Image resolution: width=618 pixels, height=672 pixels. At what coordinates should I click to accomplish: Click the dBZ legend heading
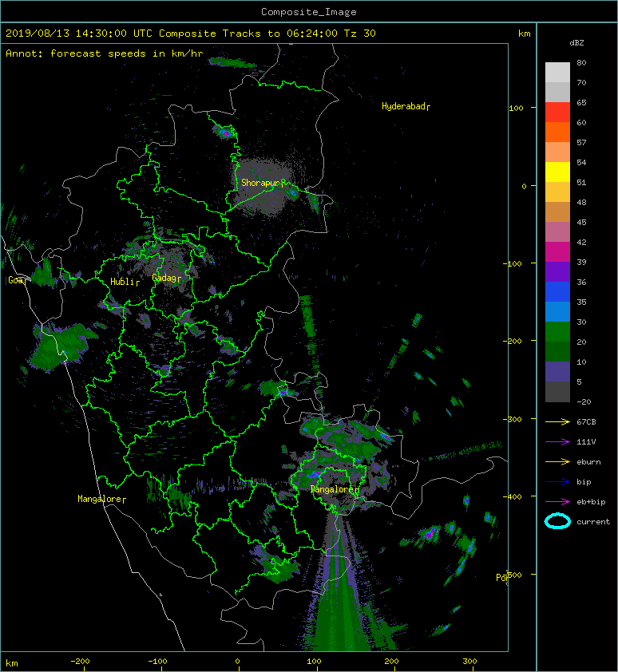coord(576,43)
